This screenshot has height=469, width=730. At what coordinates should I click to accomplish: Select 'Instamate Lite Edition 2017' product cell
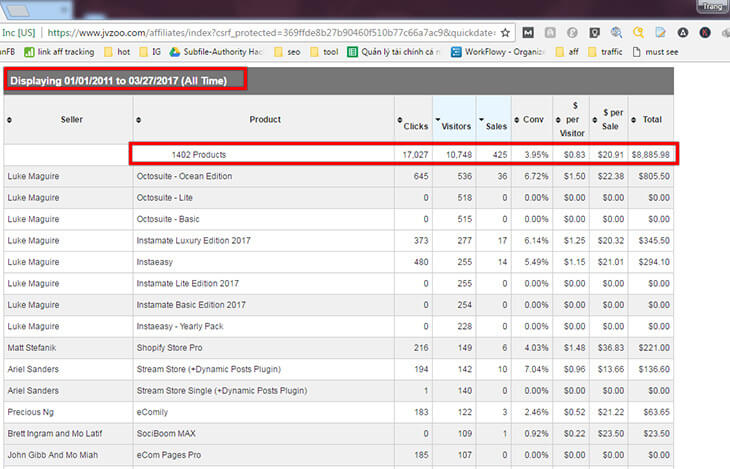point(264,284)
